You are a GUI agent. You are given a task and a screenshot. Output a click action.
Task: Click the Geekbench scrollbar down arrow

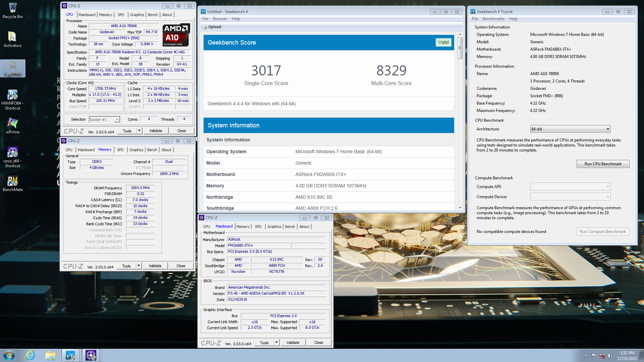point(460,208)
